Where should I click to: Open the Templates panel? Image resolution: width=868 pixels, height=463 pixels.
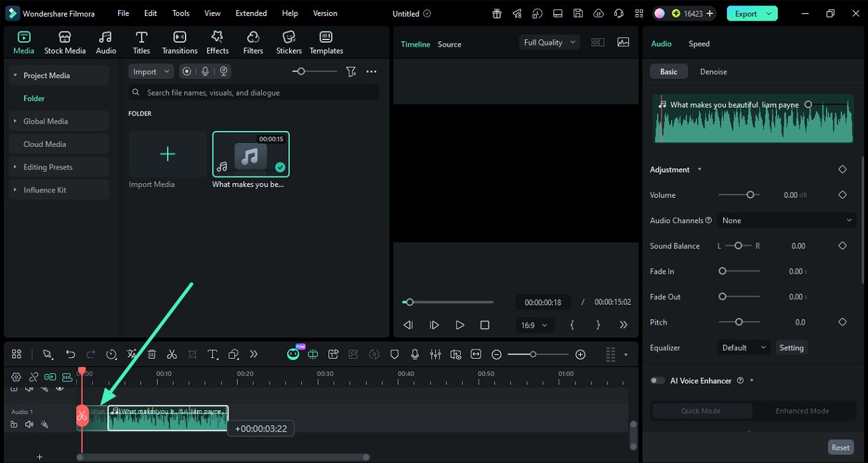tap(326, 43)
